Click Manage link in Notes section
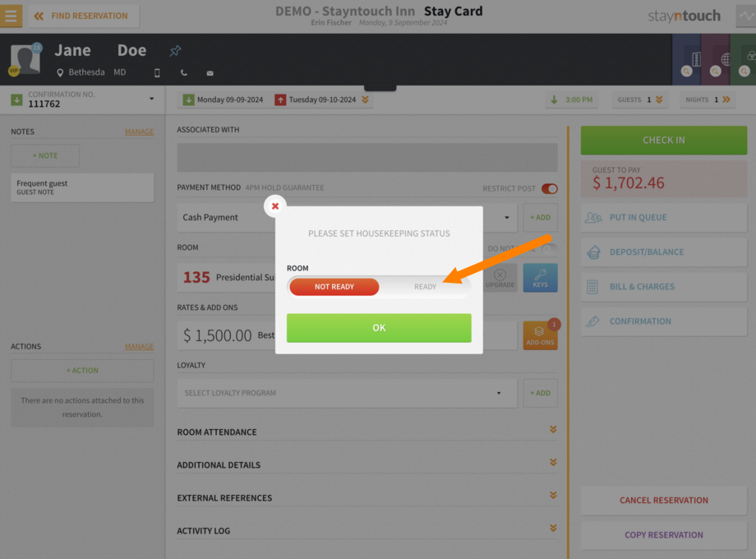The height and width of the screenshot is (559, 756). pos(140,132)
